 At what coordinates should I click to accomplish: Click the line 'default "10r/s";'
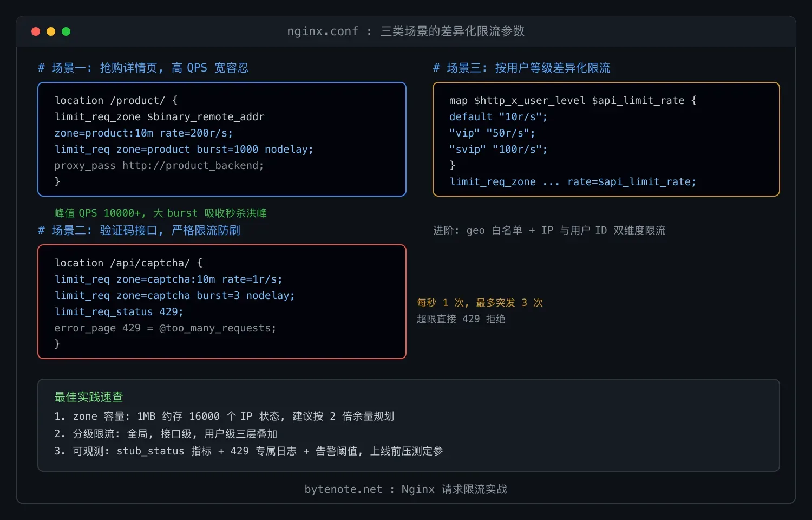click(x=499, y=116)
